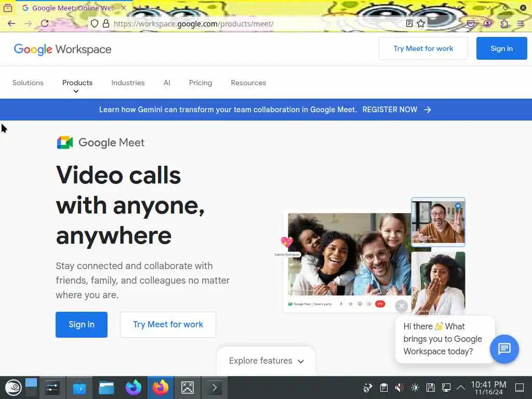532x399 pixels.
Task: Click the Google Meet camera logo
Action: tap(65, 142)
